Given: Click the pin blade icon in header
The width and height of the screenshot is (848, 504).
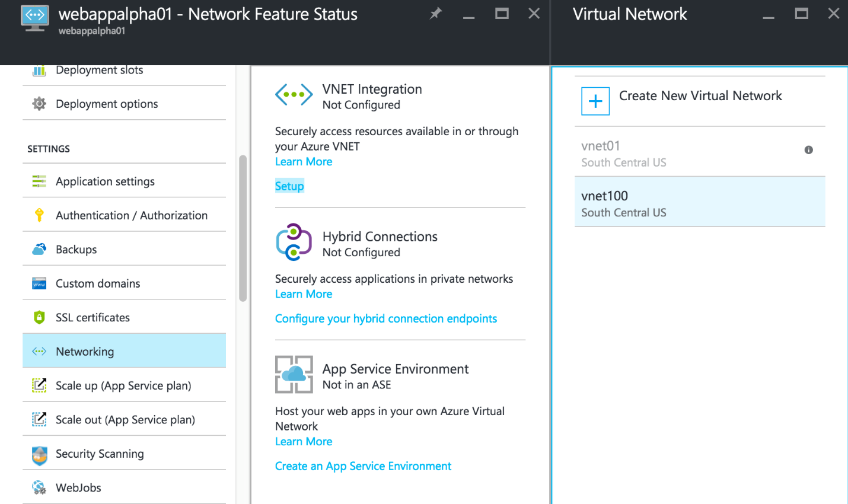Looking at the screenshot, I should [436, 13].
